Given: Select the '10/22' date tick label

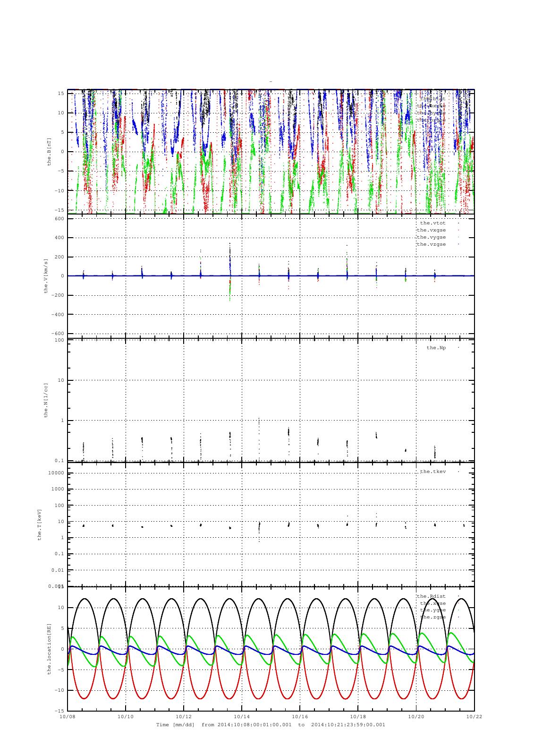Looking at the screenshot, I should 474,716.
